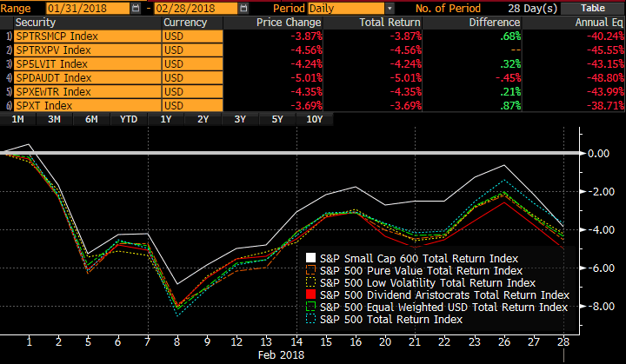Click the S&P Small Cap 600 legend label
This screenshot has height=364, width=626.
pyautogui.click(x=419, y=258)
